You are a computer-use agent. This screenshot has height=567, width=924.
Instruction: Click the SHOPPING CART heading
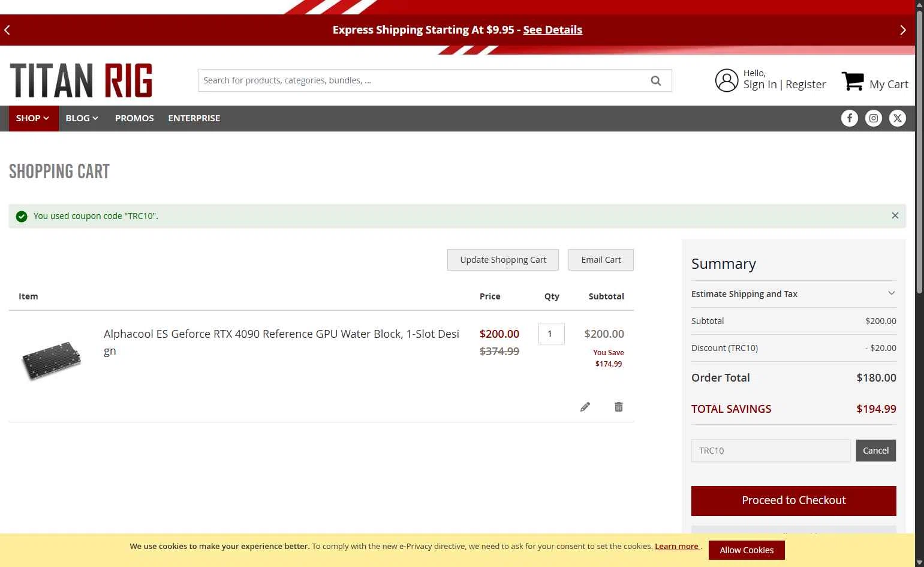click(59, 172)
